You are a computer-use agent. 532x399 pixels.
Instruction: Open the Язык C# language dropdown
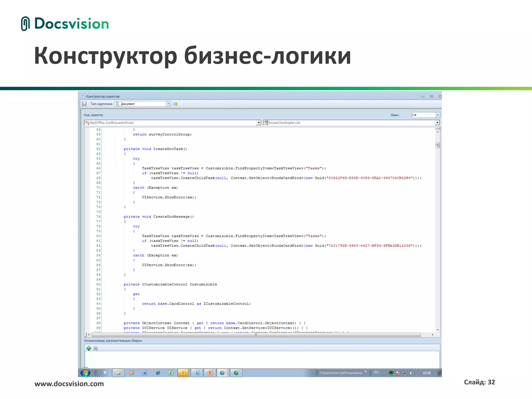pyautogui.click(x=438, y=115)
